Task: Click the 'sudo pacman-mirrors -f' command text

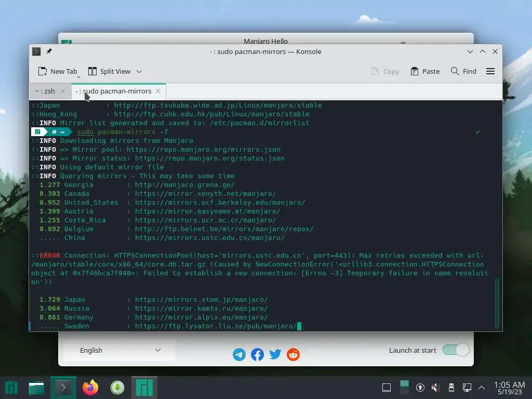Action: click(122, 131)
